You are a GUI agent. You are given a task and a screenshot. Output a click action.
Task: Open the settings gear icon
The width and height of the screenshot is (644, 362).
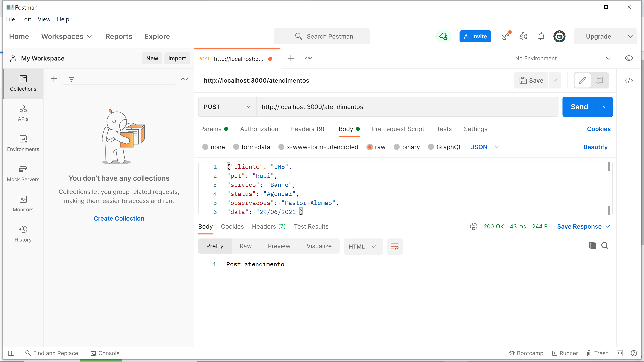523,37
